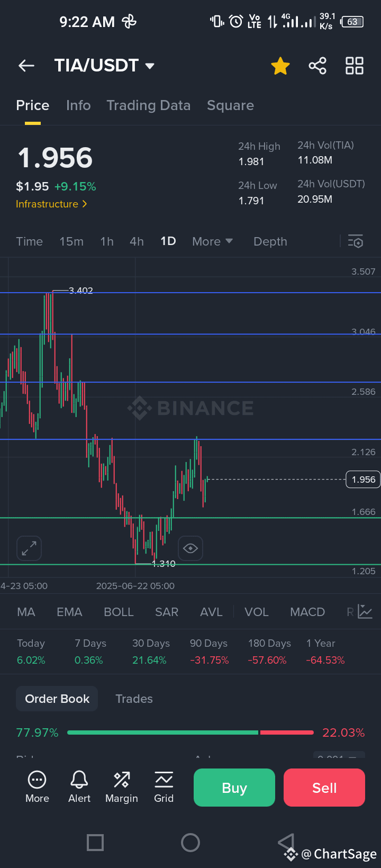The width and height of the screenshot is (381, 868).
Task: Tap Android recent apps square icon
Action: coord(95,842)
